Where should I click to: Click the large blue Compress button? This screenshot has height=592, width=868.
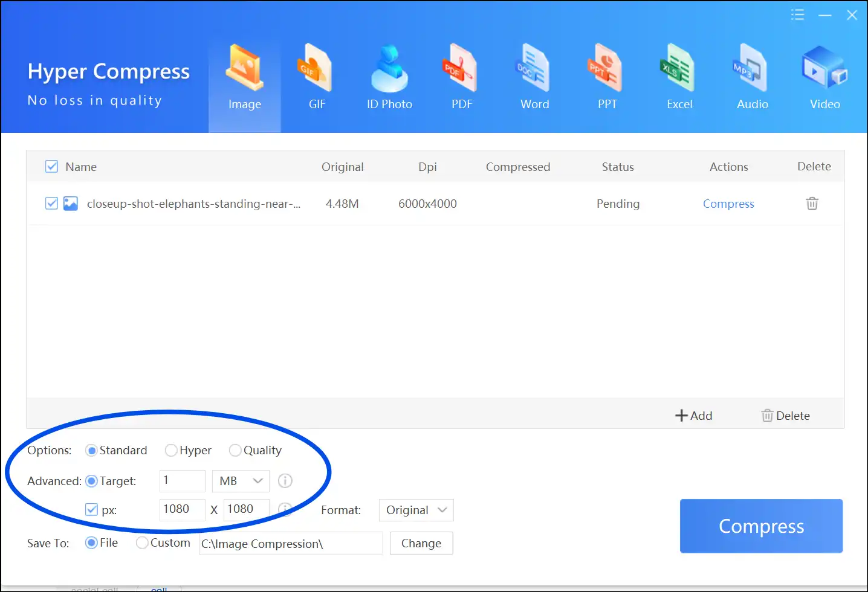(x=761, y=526)
